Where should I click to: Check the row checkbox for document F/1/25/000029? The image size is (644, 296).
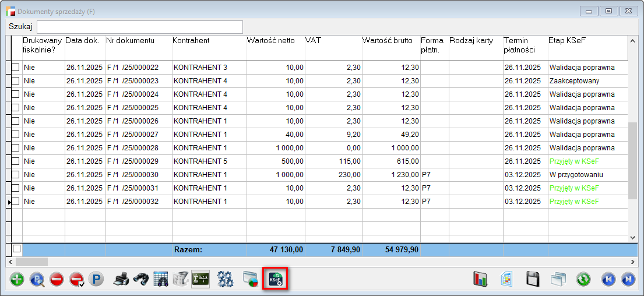[x=16, y=161]
